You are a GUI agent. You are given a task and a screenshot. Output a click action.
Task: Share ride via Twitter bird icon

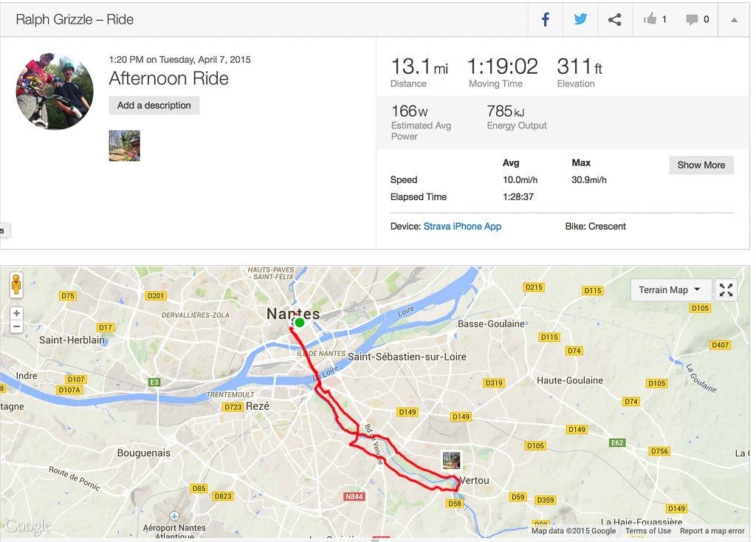[x=580, y=20]
